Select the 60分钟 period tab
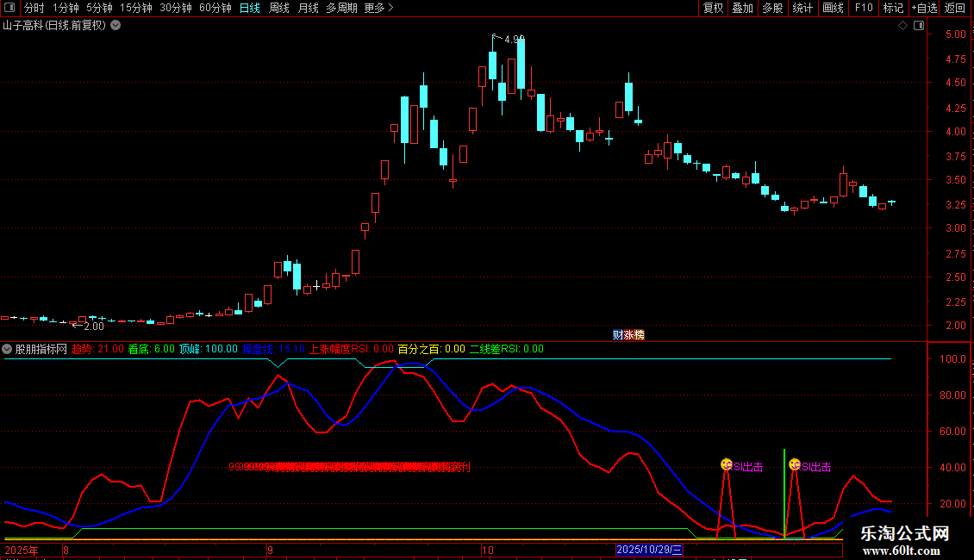The image size is (974, 560). pyautogui.click(x=215, y=8)
